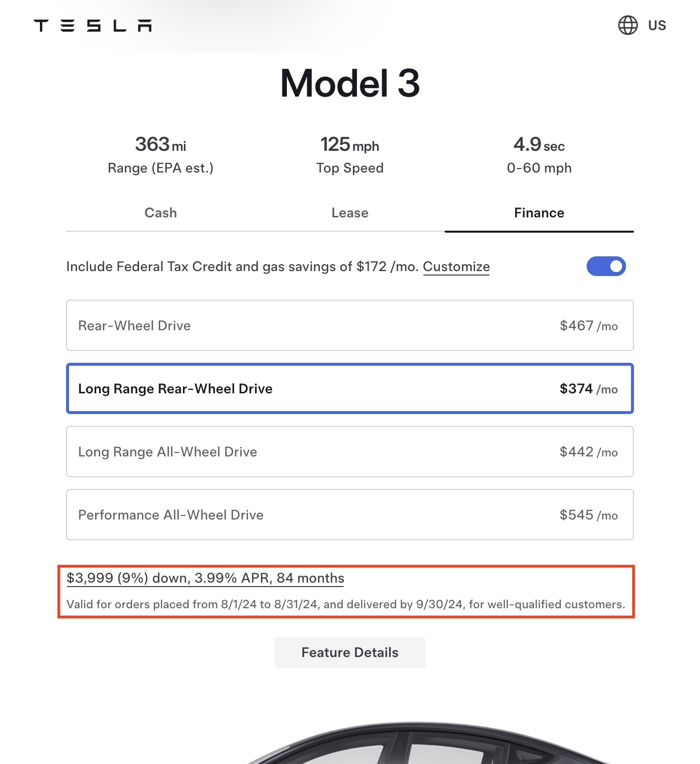Image resolution: width=700 pixels, height=764 pixels.
Task: Switch to the Lease tab
Action: (350, 213)
